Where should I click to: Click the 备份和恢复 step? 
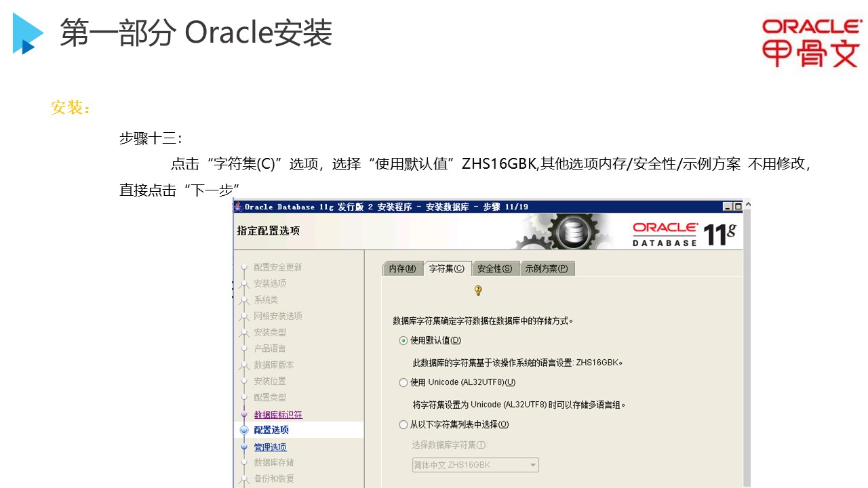(274, 479)
